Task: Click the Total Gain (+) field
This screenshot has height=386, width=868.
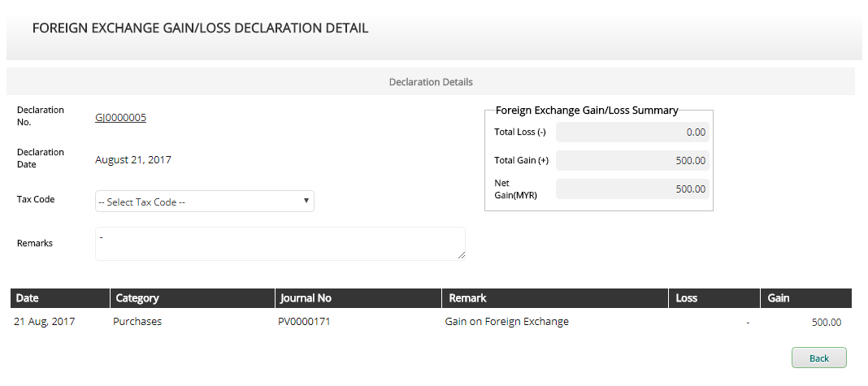Action: [632, 160]
